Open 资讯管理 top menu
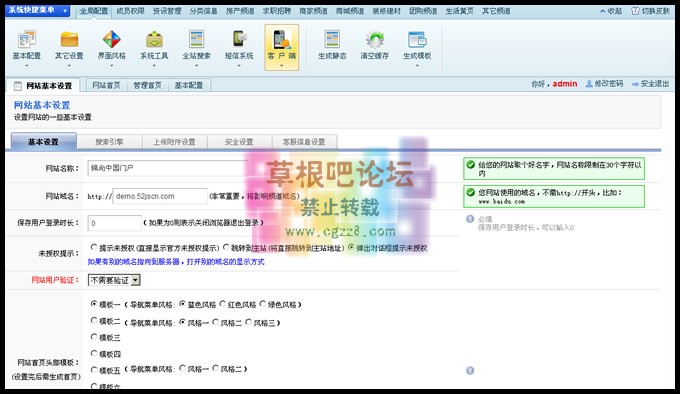Screen dimensions: 680x394 tap(167, 11)
